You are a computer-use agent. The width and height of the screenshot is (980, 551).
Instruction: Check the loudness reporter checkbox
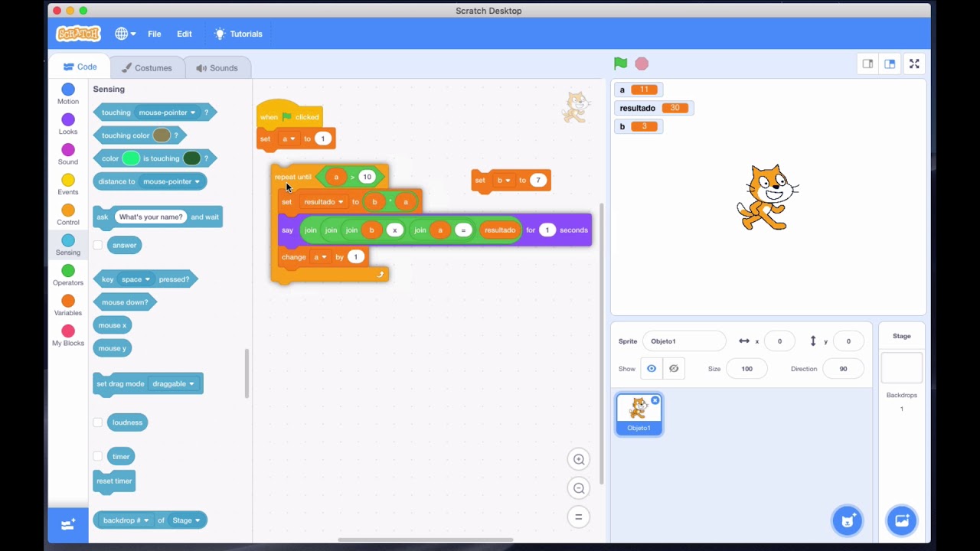[x=98, y=422]
